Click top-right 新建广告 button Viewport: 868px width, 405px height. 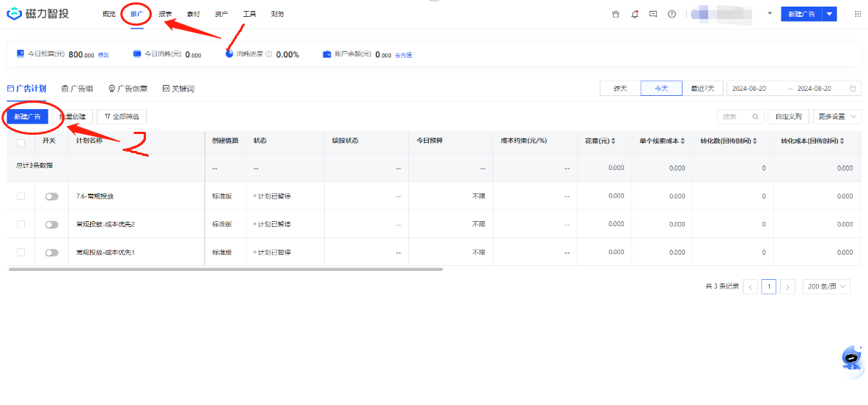pyautogui.click(x=801, y=15)
